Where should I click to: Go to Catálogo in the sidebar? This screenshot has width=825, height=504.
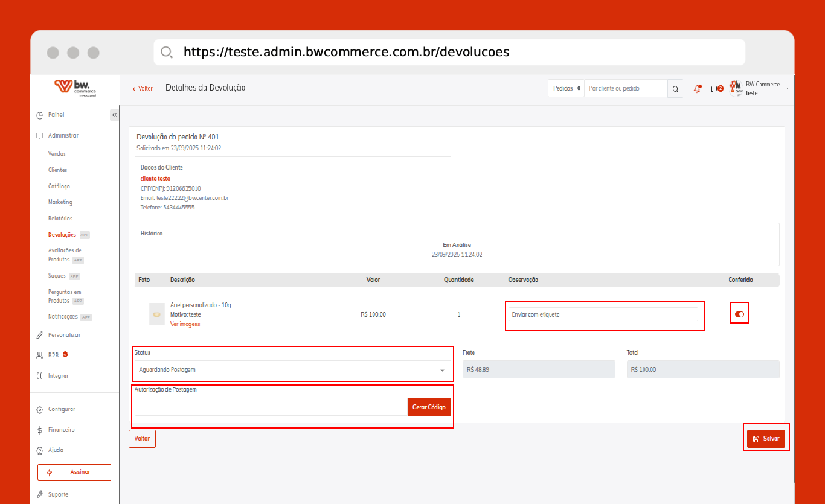[59, 187]
